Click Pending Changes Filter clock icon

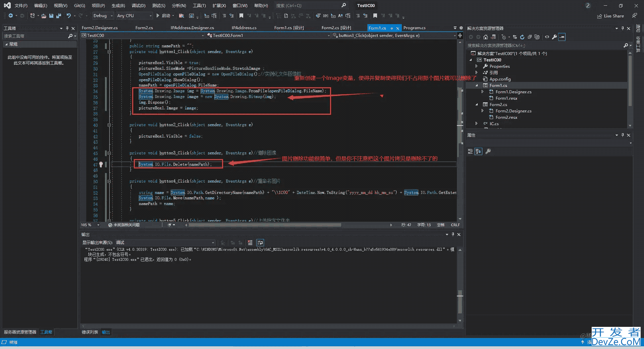point(504,37)
